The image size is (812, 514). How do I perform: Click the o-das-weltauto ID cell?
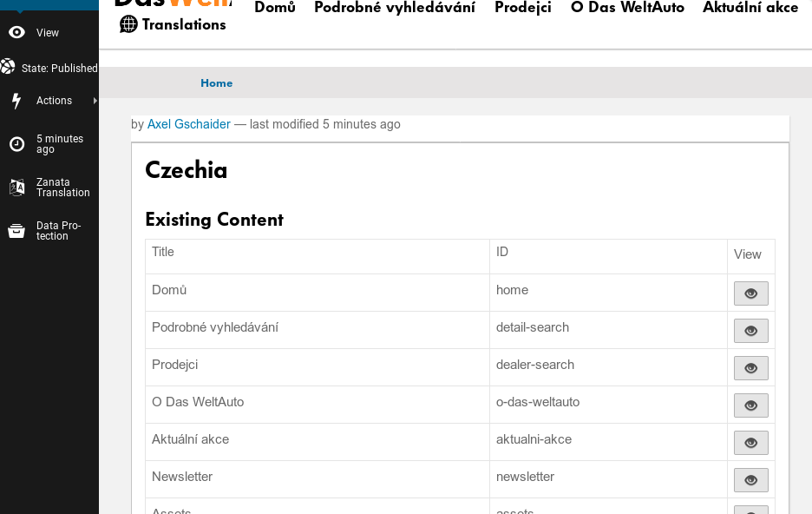point(608,405)
